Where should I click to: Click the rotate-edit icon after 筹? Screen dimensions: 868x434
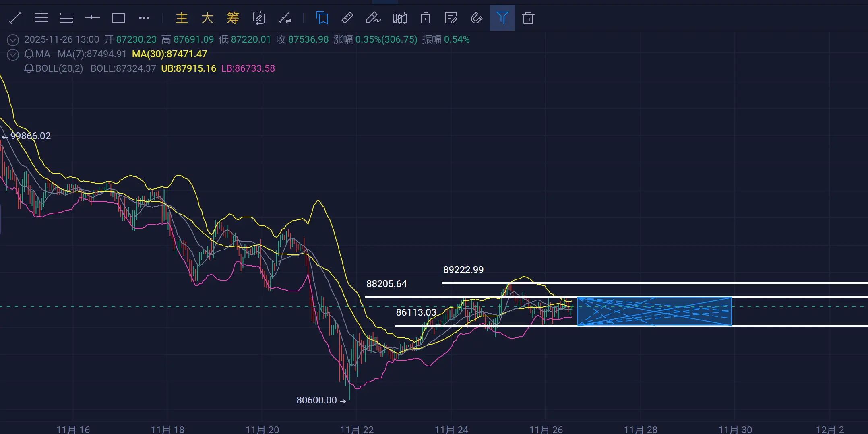[259, 18]
